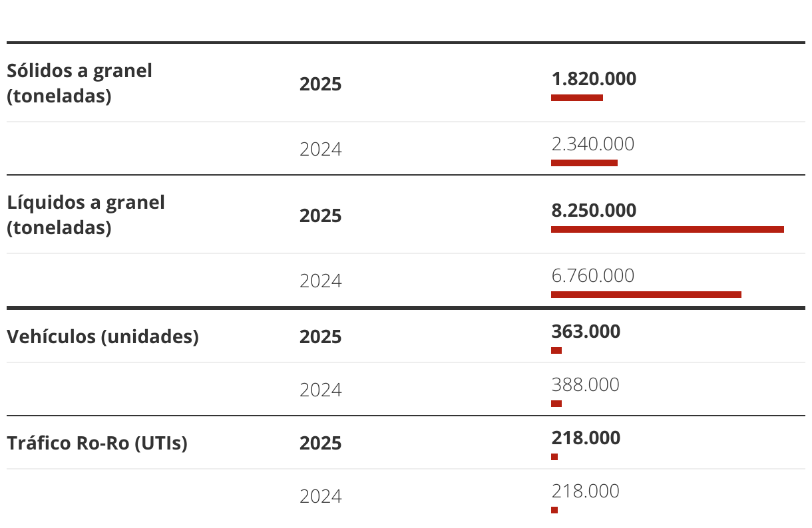Click the bold 218.000 Ro-Ro 2025 value

pos(586,438)
